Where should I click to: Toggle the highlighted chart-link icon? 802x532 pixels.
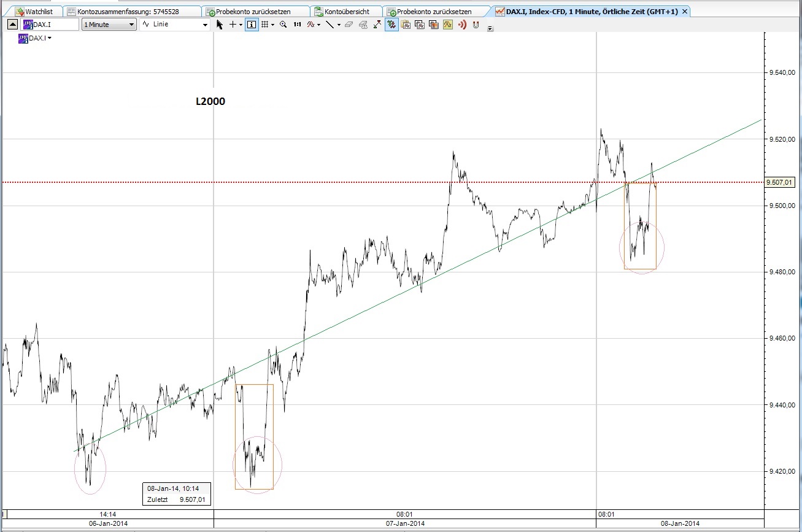point(391,25)
